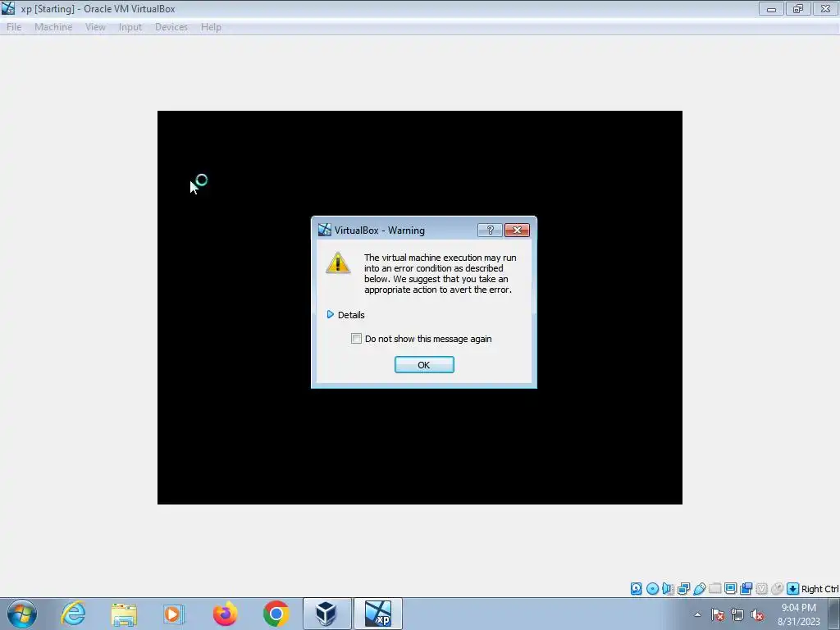
Task: Click the display status icon
Action: point(730,589)
